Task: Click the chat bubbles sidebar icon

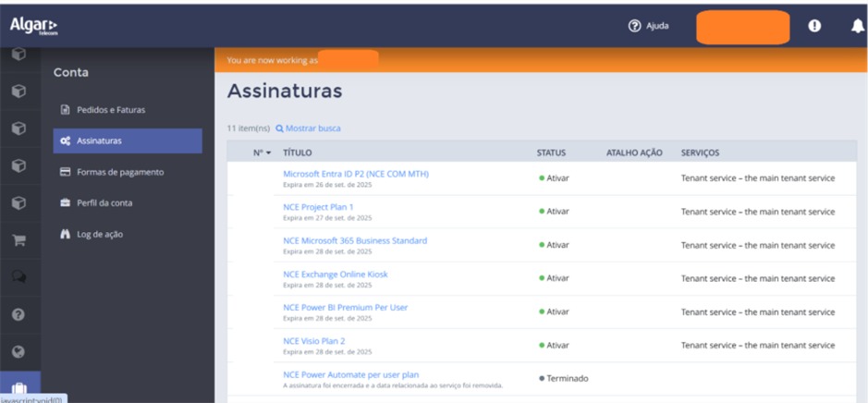Action: [x=18, y=277]
